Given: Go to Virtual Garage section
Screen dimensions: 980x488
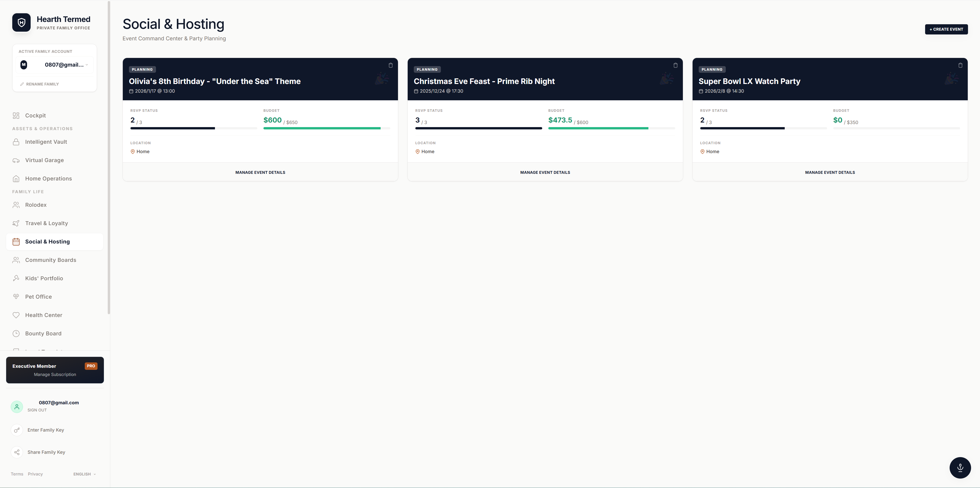Looking at the screenshot, I should pyautogui.click(x=44, y=160).
